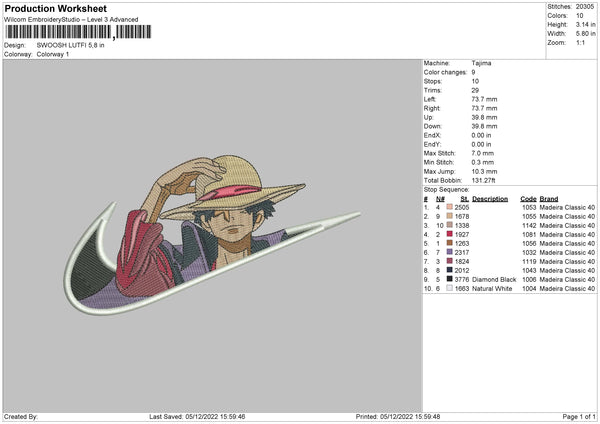Click the tan swatch in stop row 2
The height and width of the screenshot is (424, 600).
(x=450, y=216)
